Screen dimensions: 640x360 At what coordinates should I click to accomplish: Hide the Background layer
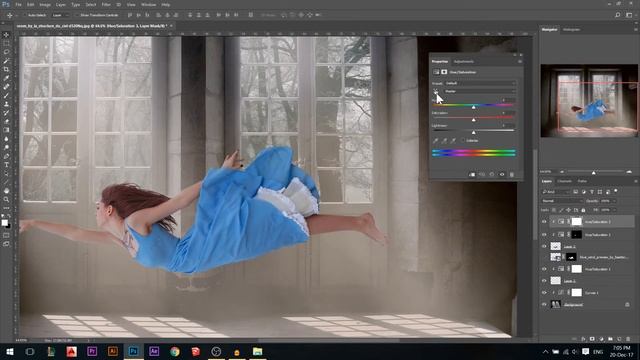[544, 304]
